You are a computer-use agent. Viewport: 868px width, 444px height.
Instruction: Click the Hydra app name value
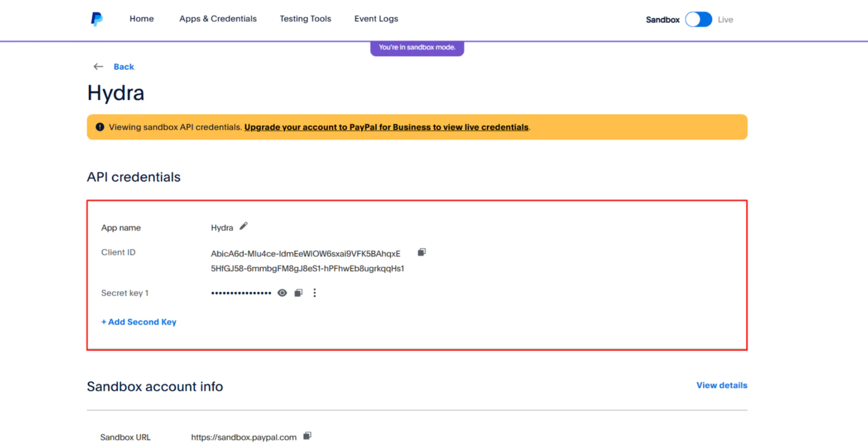tap(222, 228)
